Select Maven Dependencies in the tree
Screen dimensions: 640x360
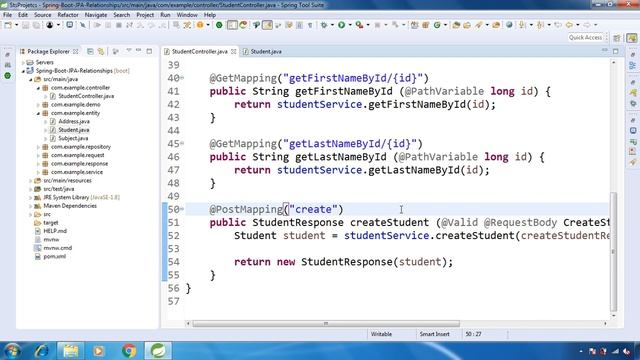pyautogui.click(x=70, y=206)
